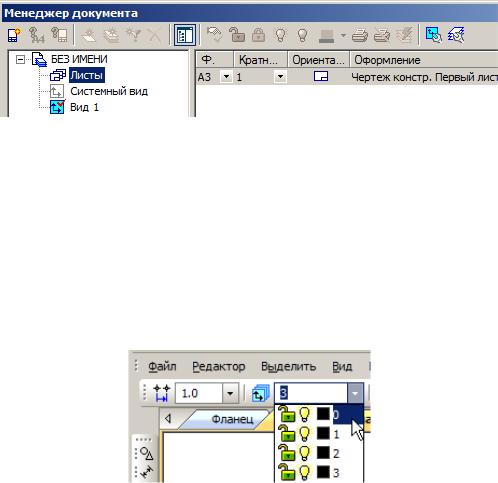Click the greyed-out filter icon
The width and height of the screenshot is (498, 483).
click(134, 35)
